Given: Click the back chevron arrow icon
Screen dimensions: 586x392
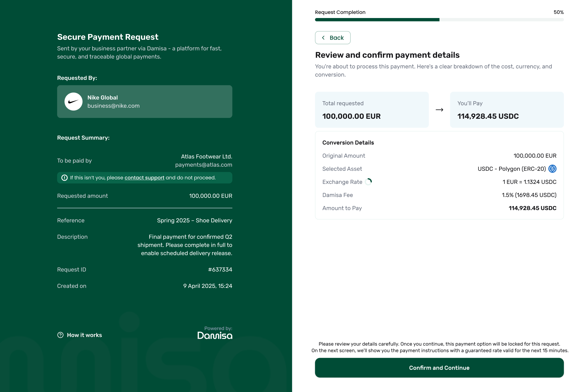Looking at the screenshot, I should 323,38.
